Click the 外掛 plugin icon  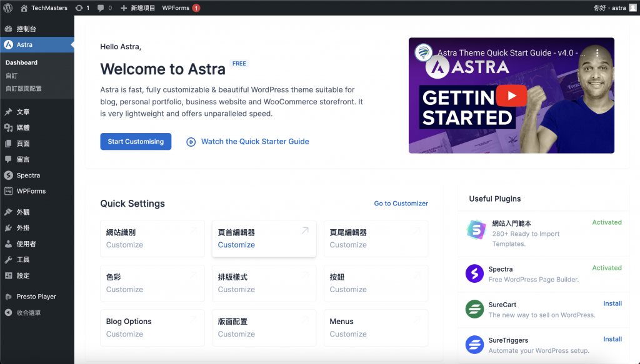pos(8,228)
